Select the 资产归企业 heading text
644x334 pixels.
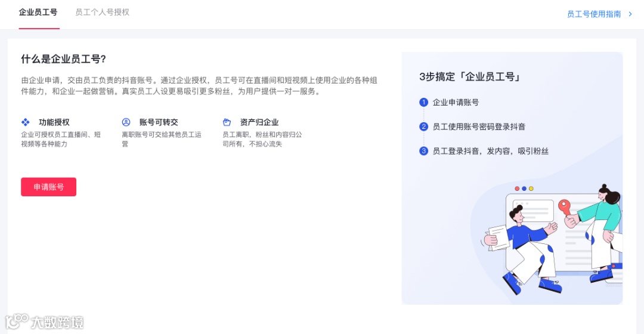(259, 122)
